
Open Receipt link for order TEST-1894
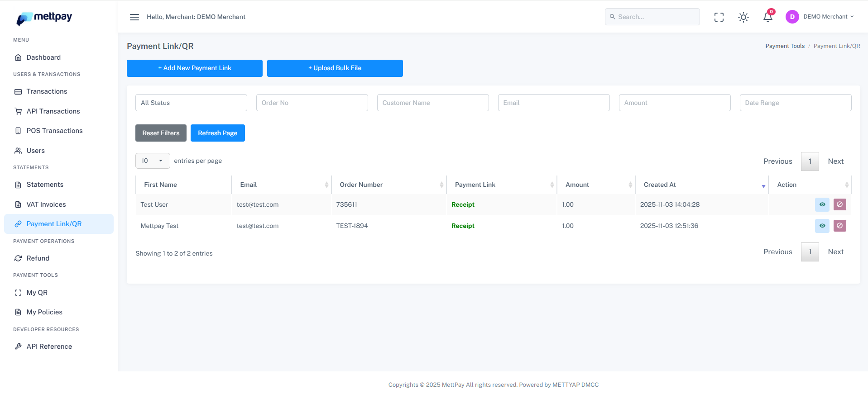(x=463, y=226)
